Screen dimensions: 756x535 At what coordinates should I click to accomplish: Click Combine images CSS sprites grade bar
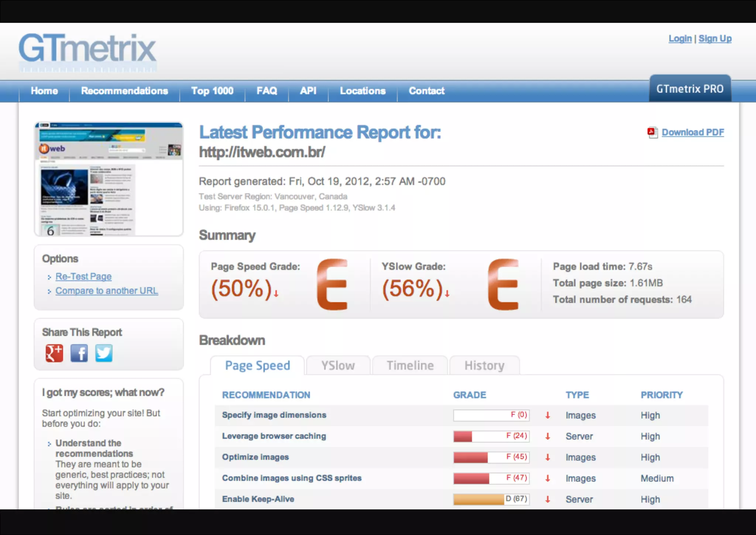tap(491, 478)
